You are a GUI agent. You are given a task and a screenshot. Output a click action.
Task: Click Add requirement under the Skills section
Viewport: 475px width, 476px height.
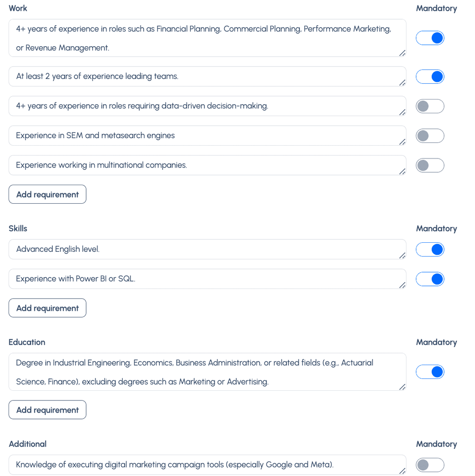pos(48,308)
